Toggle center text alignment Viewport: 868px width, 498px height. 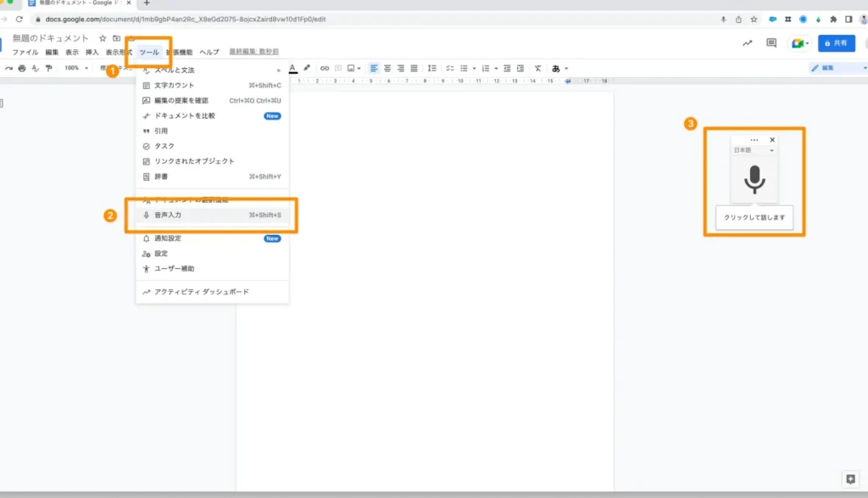[x=387, y=68]
